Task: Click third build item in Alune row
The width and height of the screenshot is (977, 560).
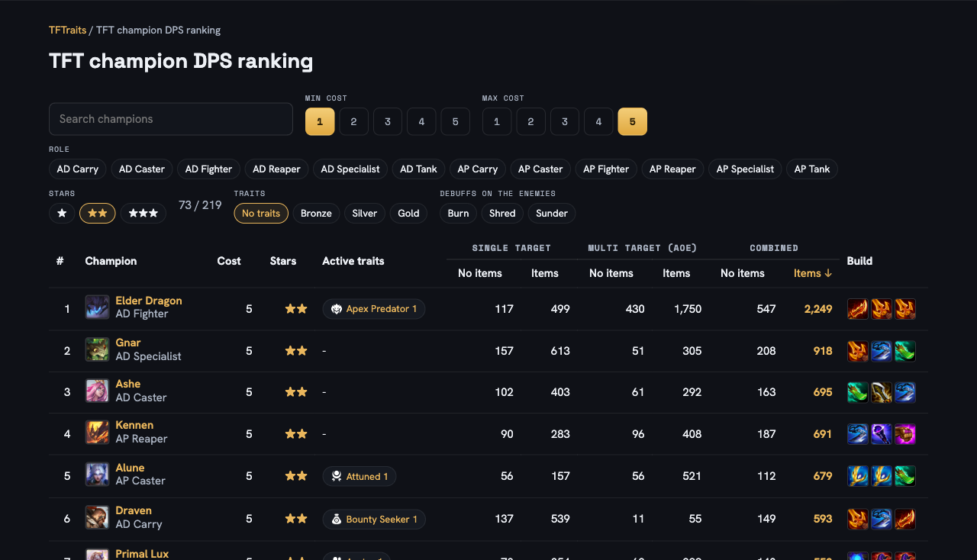Action: coord(905,476)
